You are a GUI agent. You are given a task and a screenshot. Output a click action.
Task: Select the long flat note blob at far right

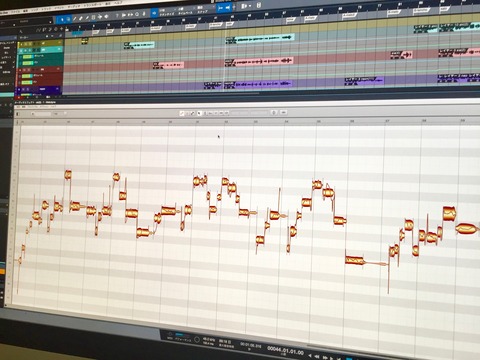point(466,228)
